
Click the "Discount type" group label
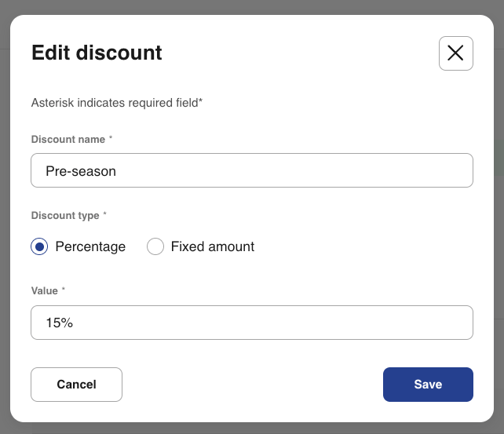coord(65,215)
